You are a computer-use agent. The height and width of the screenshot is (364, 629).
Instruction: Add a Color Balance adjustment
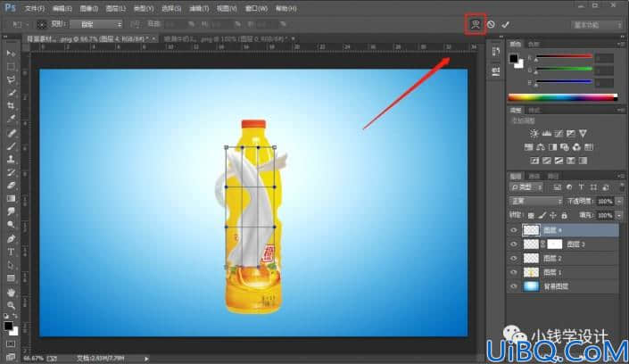[541, 147]
